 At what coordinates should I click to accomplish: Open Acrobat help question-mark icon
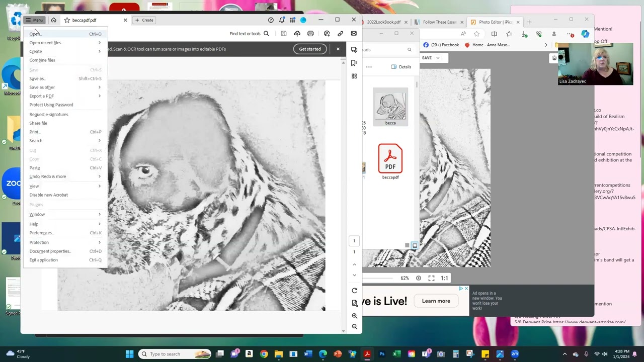tap(271, 20)
